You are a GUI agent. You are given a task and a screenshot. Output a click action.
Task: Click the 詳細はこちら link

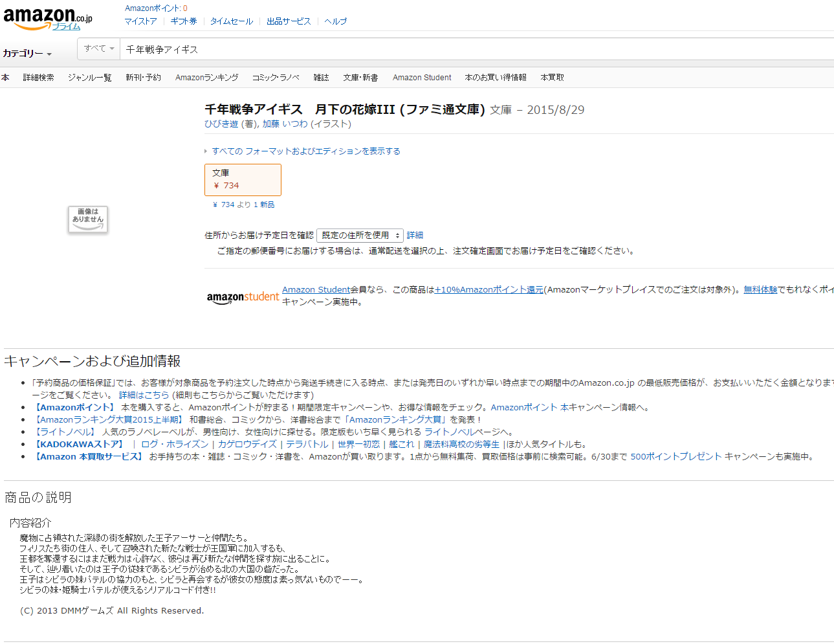[x=144, y=395]
